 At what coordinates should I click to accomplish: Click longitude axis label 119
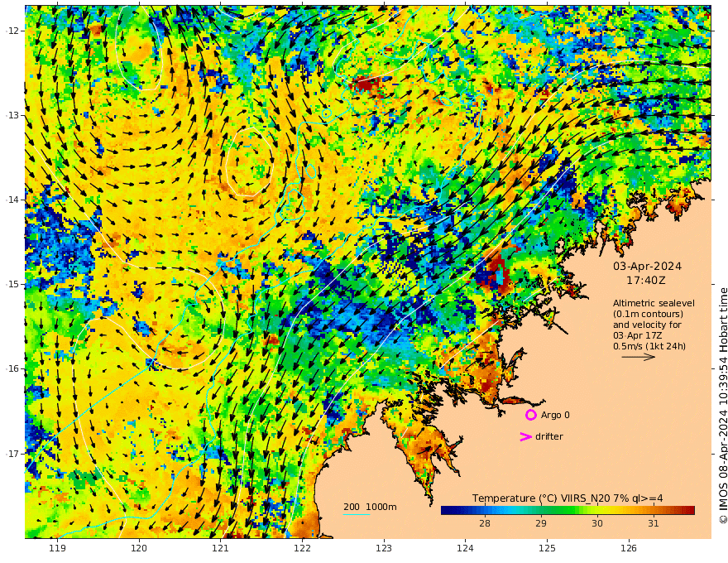coord(58,548)
